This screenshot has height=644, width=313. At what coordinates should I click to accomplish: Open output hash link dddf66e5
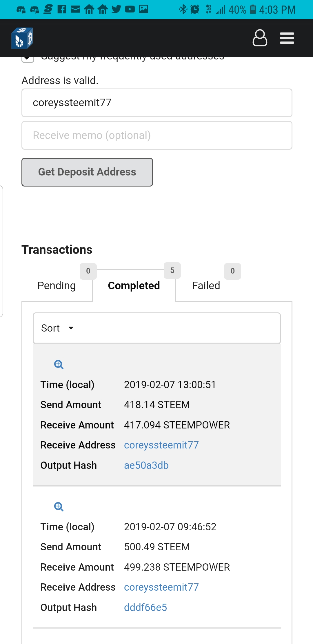point(145,607)
